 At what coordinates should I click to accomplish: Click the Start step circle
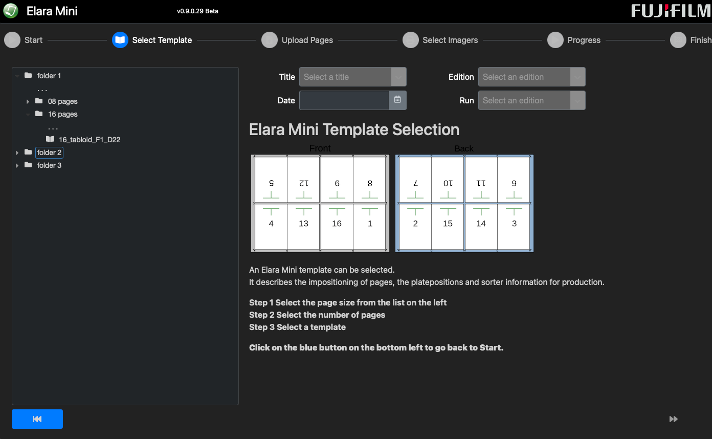point(12,40)
